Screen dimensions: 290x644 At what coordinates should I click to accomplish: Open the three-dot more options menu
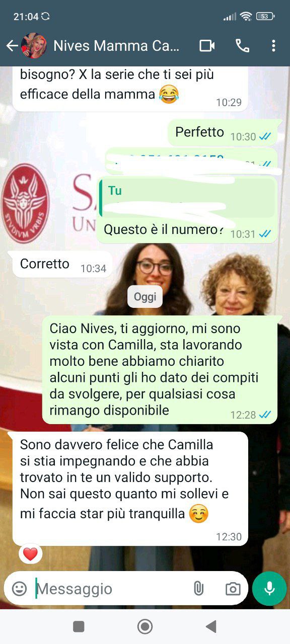273,46
